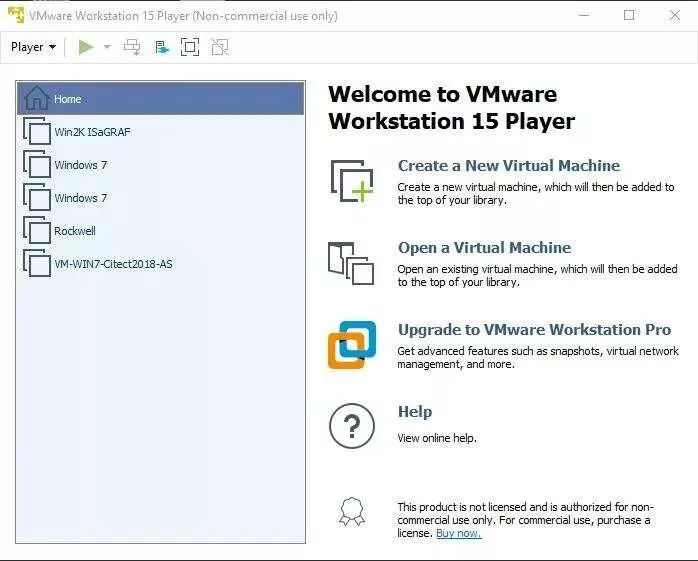Minimize the VMware Player window
Image resolution: width=698 pixels, height=561 pixels.
[584, 15]
